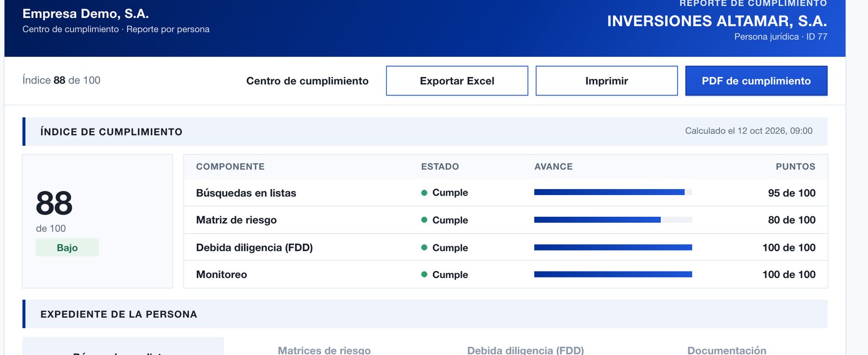Image resolution: width=868 pixels, height=355 pixels.
Task: Click the green status dot for Monitoreo
Action: point(424,274)
